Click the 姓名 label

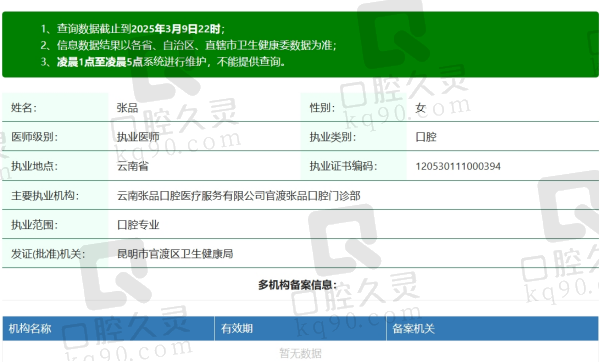pos(24,108)
